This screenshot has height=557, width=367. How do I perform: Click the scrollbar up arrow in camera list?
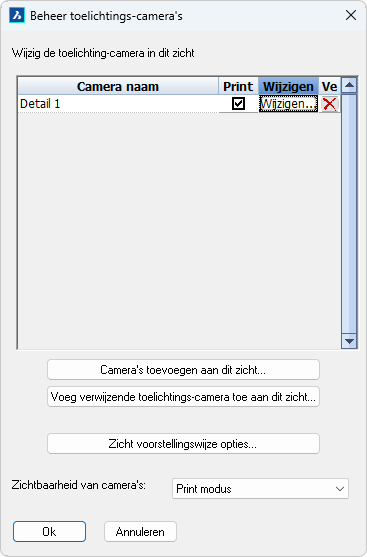(x=349, y=85)
